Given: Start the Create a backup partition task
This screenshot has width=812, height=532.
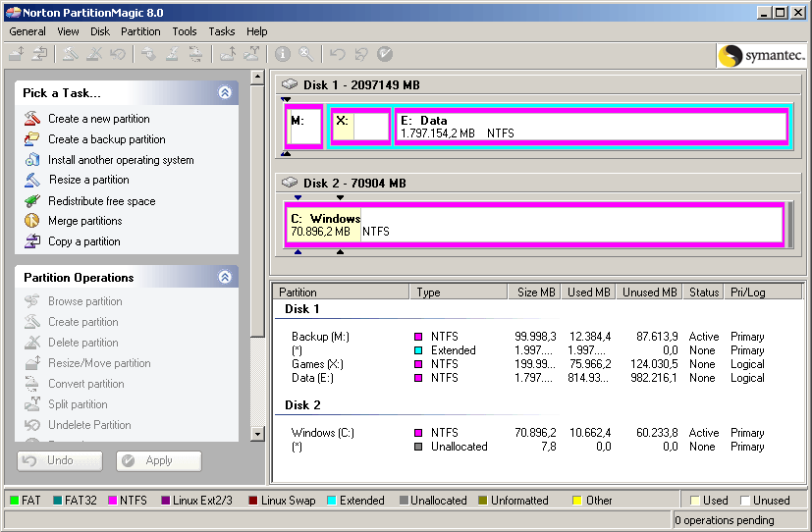Looking at the screenshot, I should pyautogui.click(x=107, y=139).
